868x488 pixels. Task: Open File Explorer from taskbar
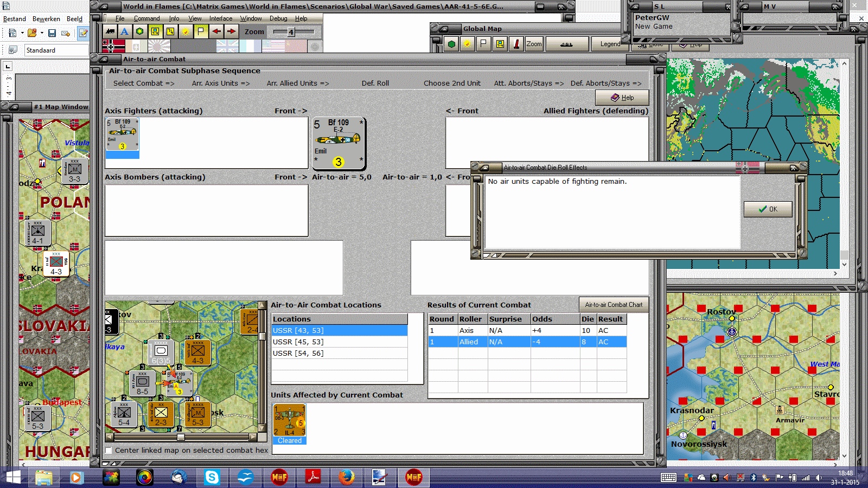point(44,477)
